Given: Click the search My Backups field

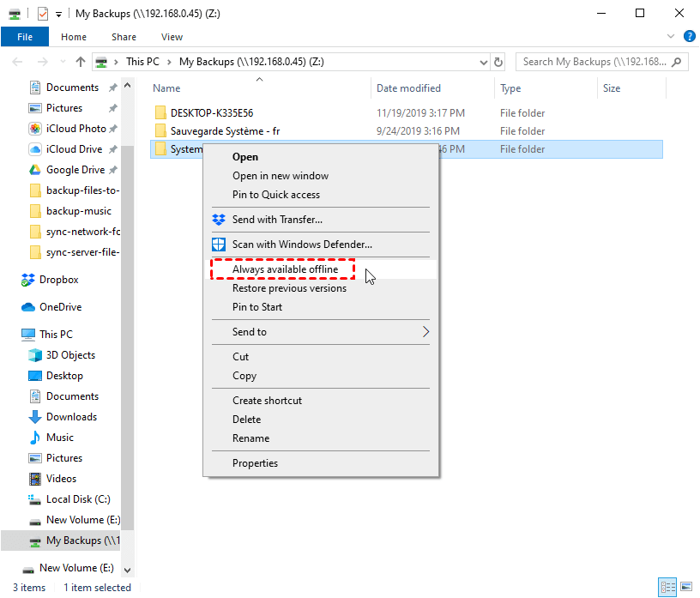Looking at the screenshot, I should click(594, 62).
